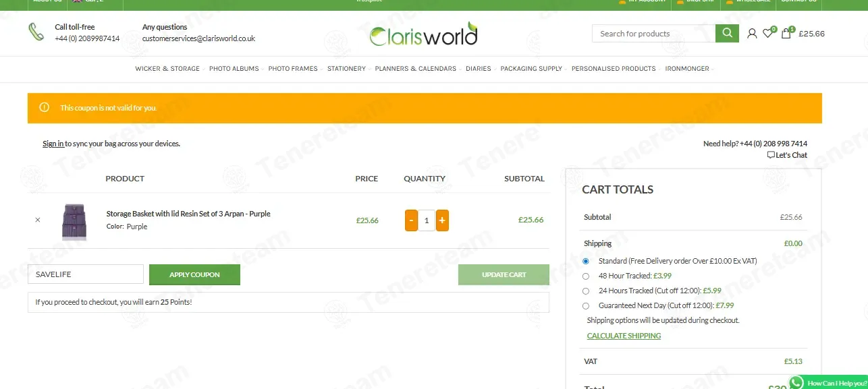
Task: Click the toll-free phone number +44 (0) 2089987414
Action: pos(87,38)
